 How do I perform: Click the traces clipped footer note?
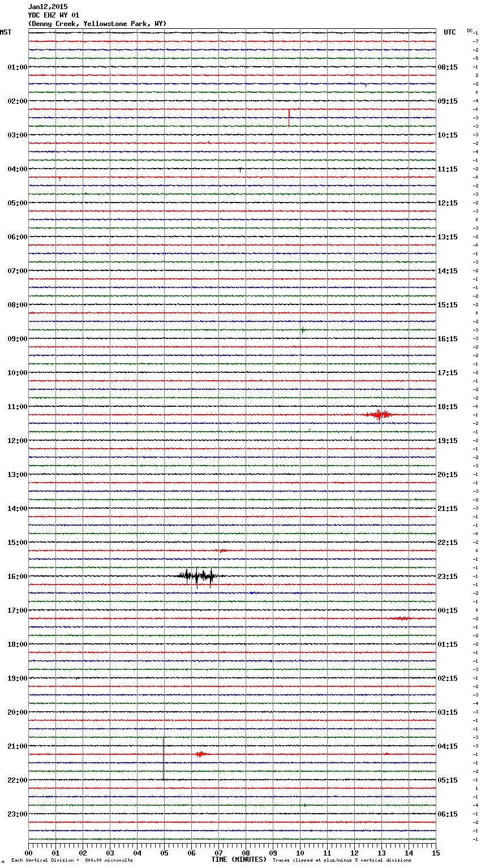[x=342, y=861]
